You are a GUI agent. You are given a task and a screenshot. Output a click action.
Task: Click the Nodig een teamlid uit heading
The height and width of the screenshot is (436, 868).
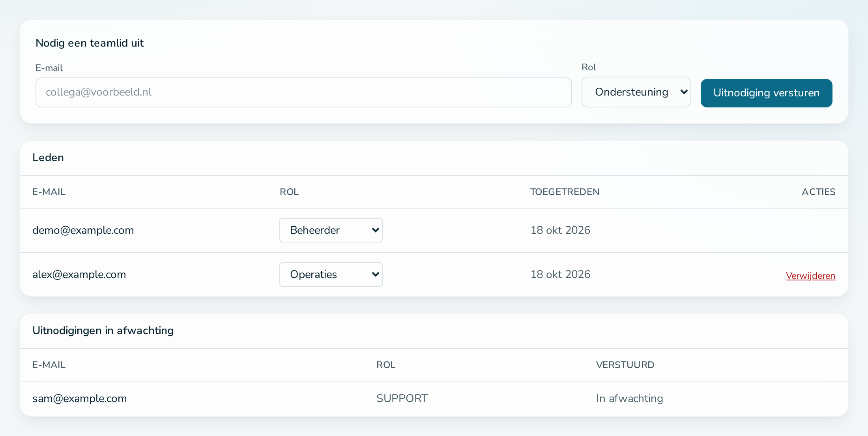tap(90, 43)
